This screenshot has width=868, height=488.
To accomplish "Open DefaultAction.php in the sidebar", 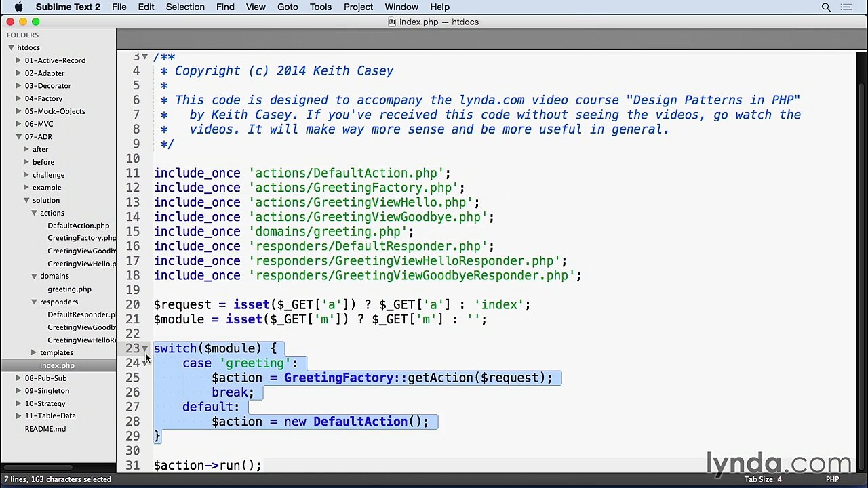I will tap(78, 226).
